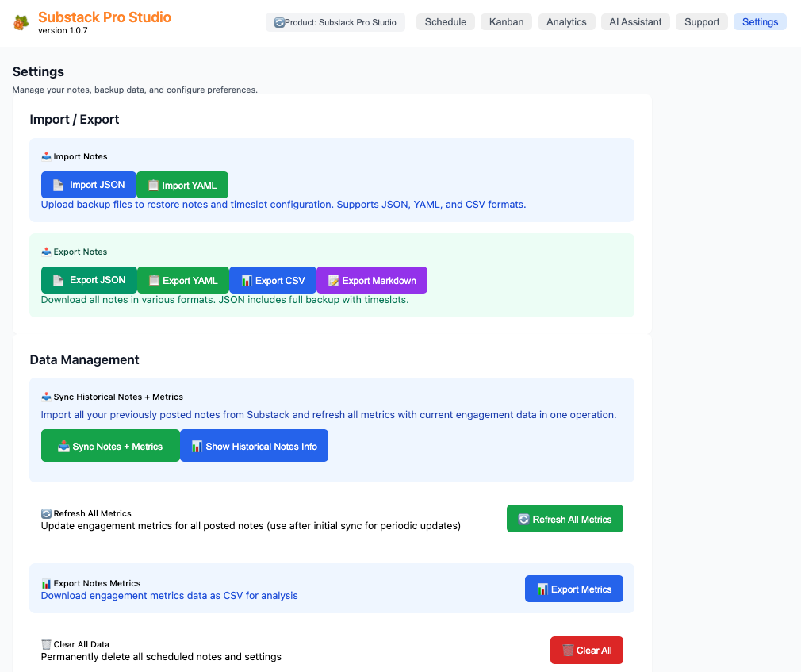This screenshot has height=672, width=801.
Task: Click the Substack Pro Studio logo icon
Action: pyautogui.click(x=21, y=22)
